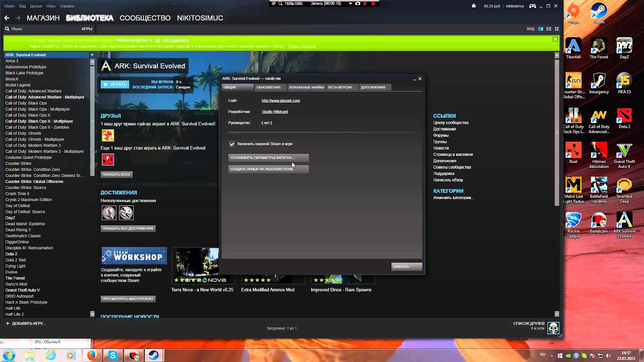Click the game list scrollbar down arrow
644x362 pixels.
point(92,314)
